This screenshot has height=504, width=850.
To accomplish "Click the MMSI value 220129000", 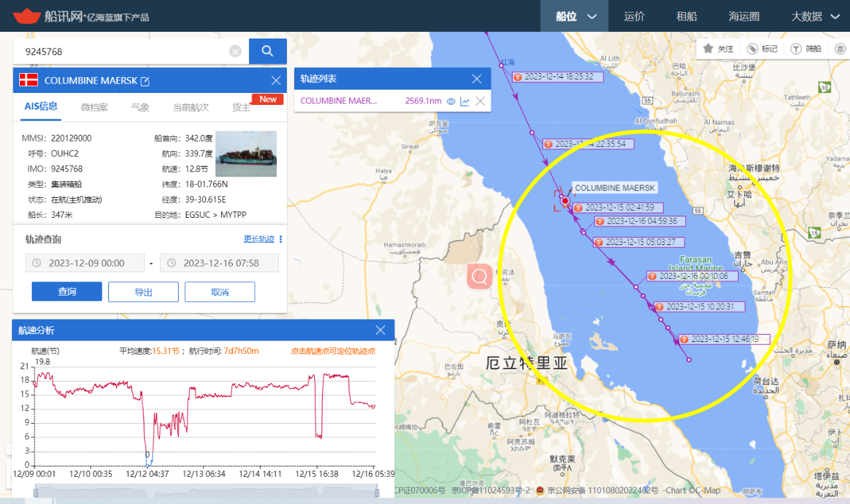I will click(71, 138).
